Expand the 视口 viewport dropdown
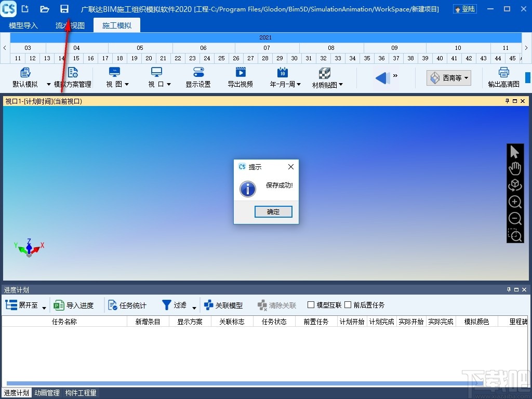 pyautogui.click(x=169, y=84)
